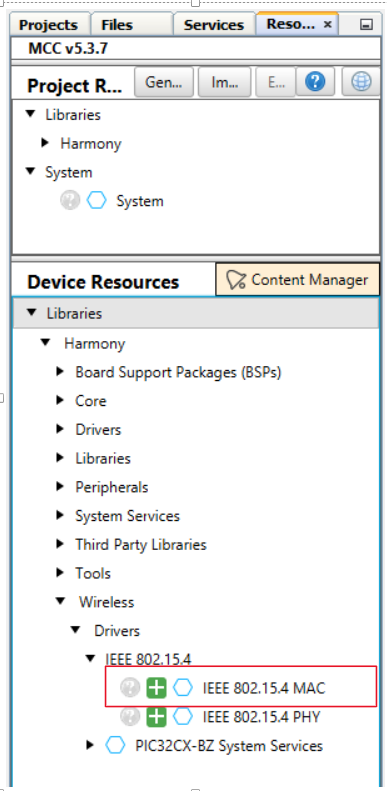Minimize panel using the top-right window icon

(366, 25)
